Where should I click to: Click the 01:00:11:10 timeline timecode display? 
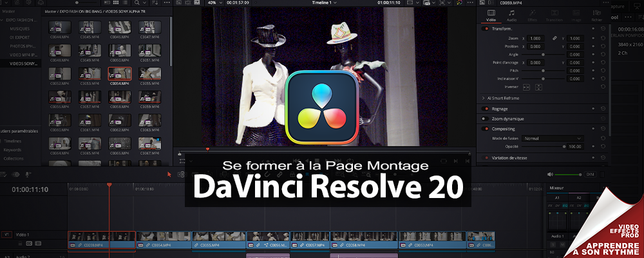(x=30, y=190)
